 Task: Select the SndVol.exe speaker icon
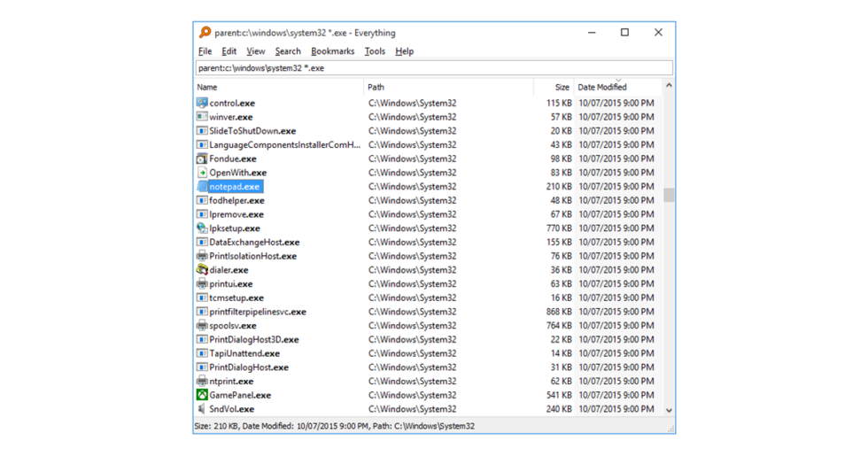coord(202,409)
